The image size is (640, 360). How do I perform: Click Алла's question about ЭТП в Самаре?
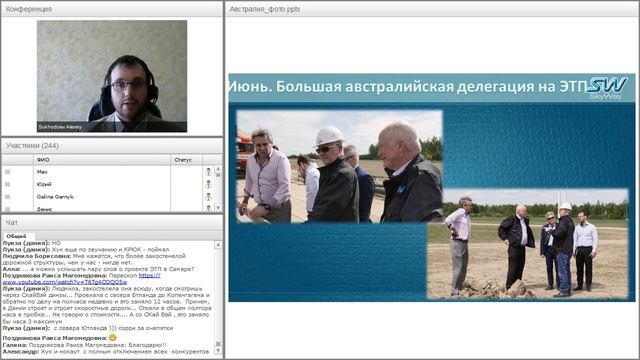coord(98,269)
